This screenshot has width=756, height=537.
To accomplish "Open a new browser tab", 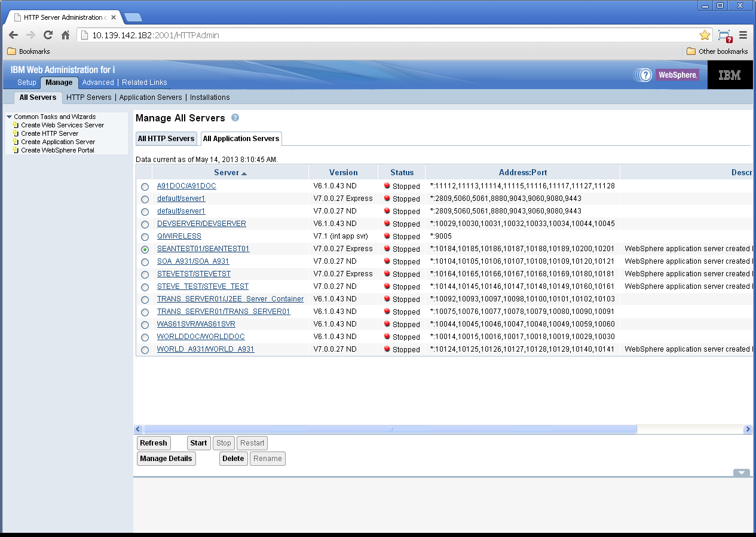I will click(x=133, y=17).
